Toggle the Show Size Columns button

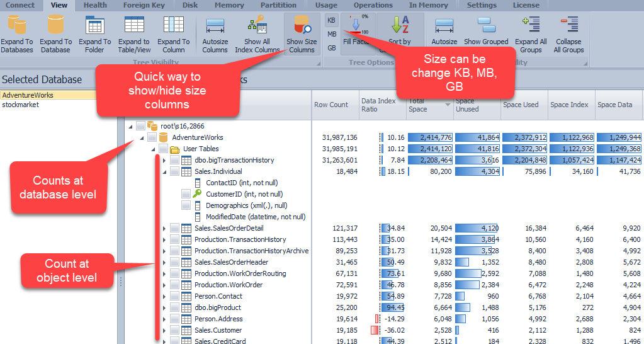302,34
